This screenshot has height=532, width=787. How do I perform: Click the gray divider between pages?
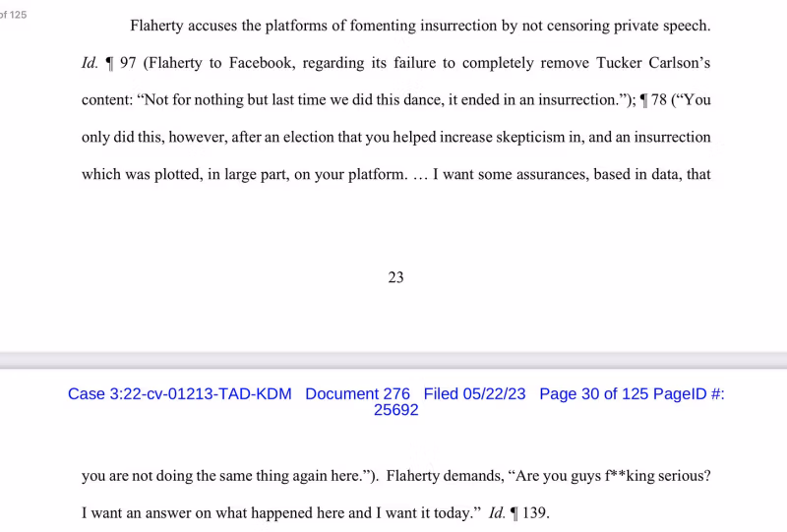pyautogui.click(x=393, y=360)
